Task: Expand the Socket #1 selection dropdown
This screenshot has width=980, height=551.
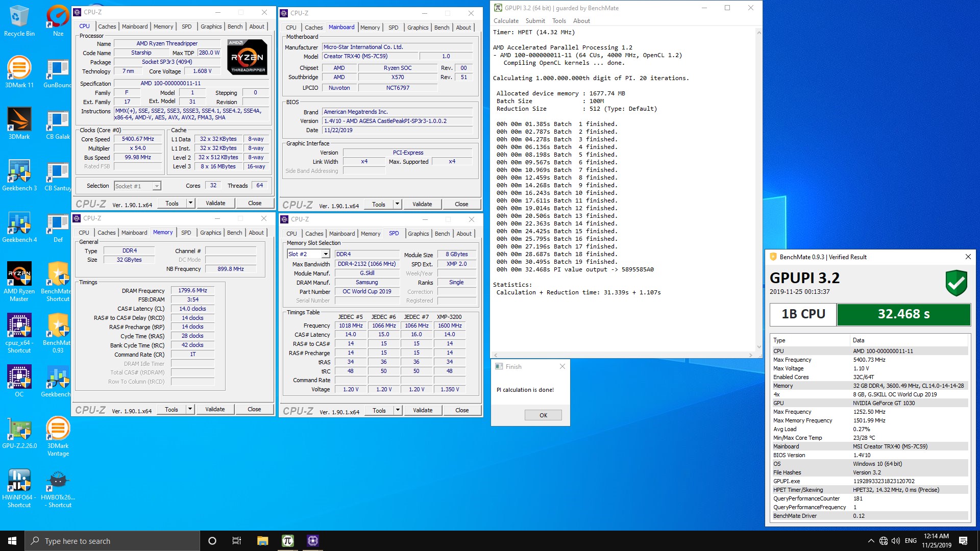Action: (157, 186)
